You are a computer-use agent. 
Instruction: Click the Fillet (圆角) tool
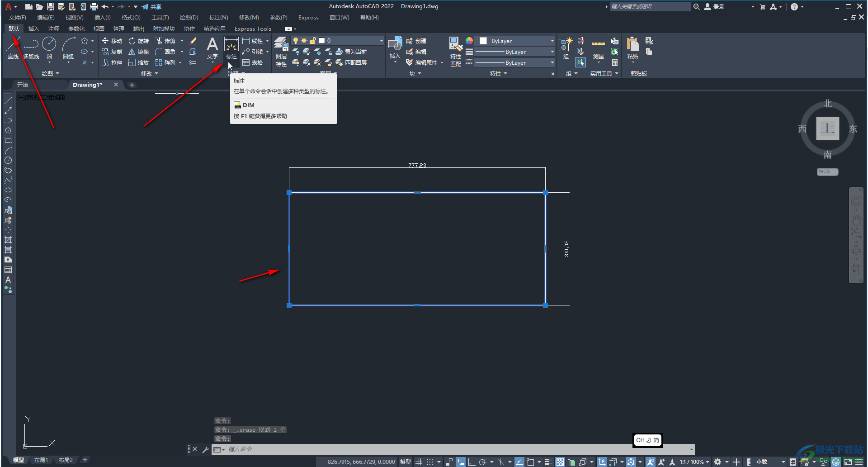[165, 52]
